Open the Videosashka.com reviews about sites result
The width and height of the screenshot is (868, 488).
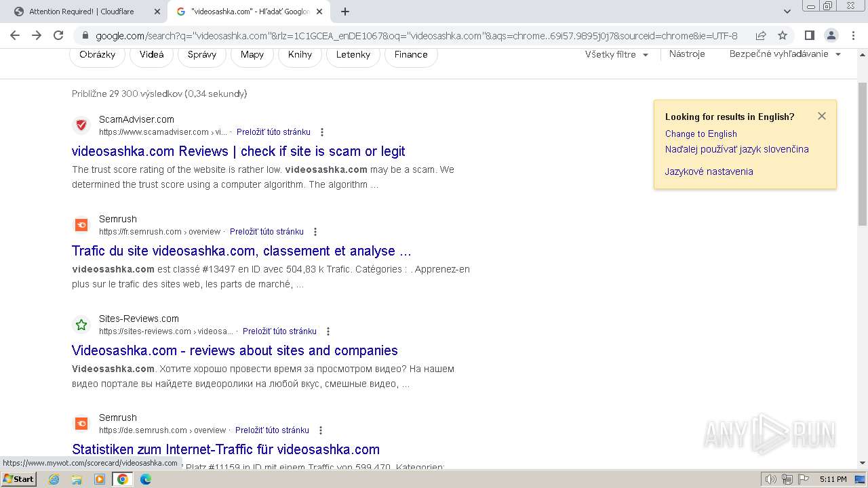click(235, 350)
